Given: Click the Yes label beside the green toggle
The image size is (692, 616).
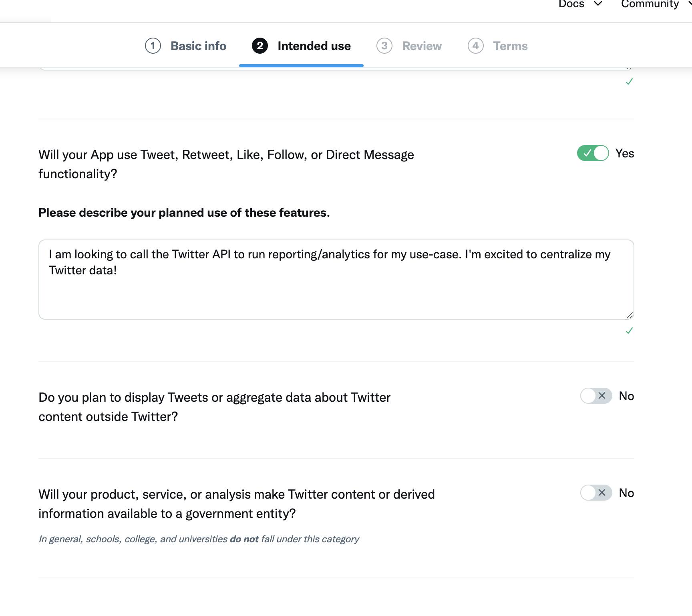Looking at the screenshot, I should 624,153.
